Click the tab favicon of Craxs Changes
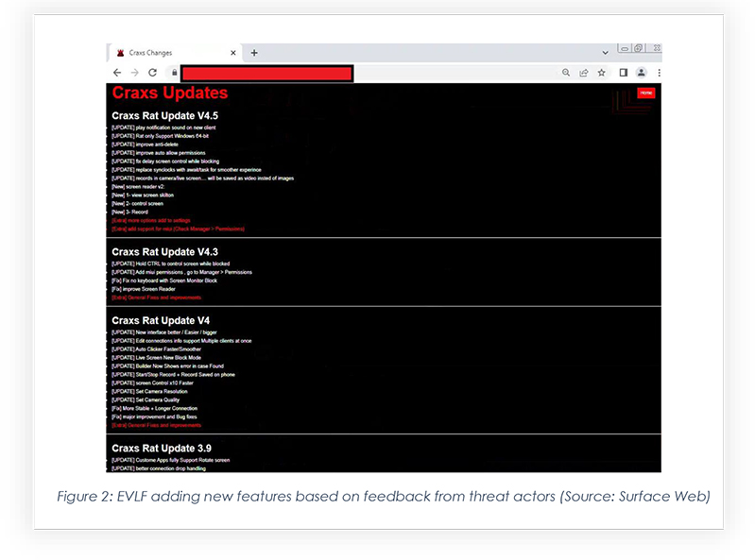Screen dimensions: 755x560 [120, 53]
